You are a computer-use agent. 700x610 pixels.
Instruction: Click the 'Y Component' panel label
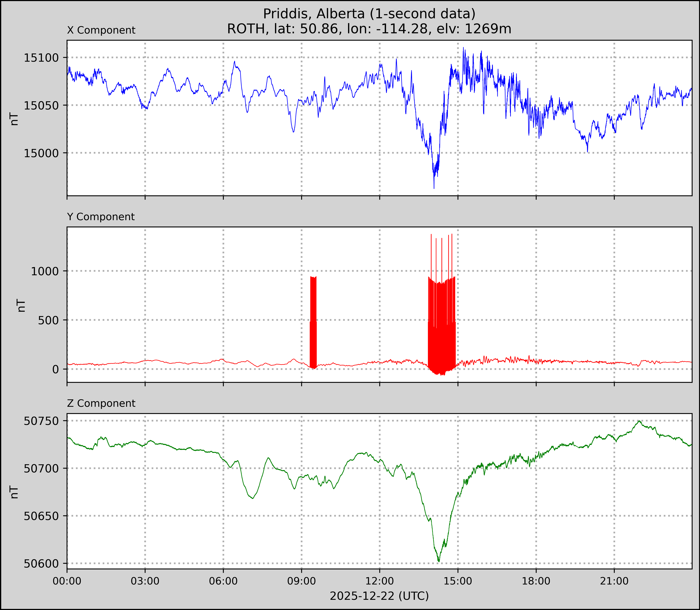[101, 217]
